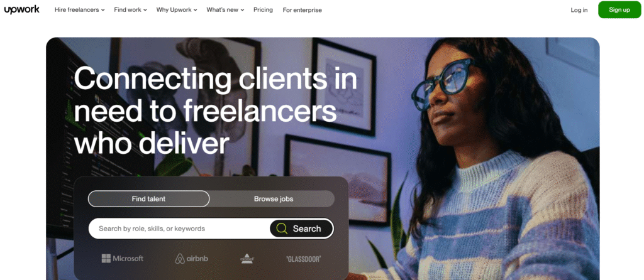Click the green Sign up button
Image resolution: width=644 pixels, height=280 pixels.
[619, 10]
